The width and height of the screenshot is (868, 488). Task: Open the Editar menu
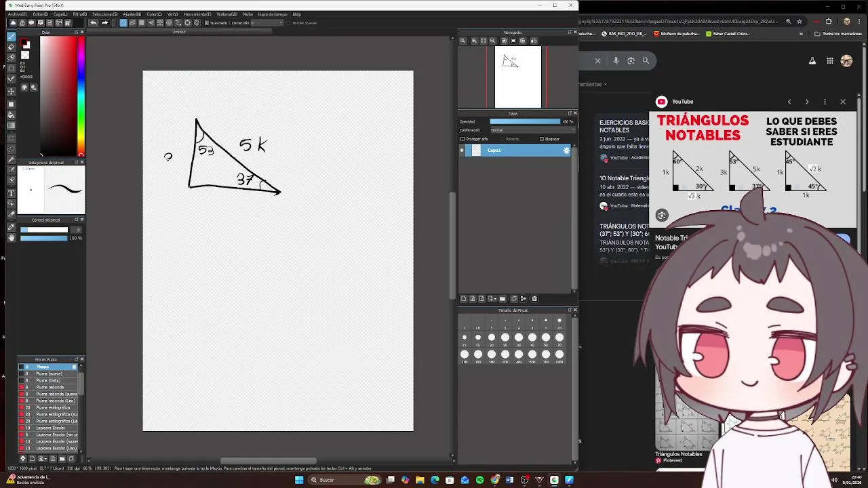[x=40, y=14]
